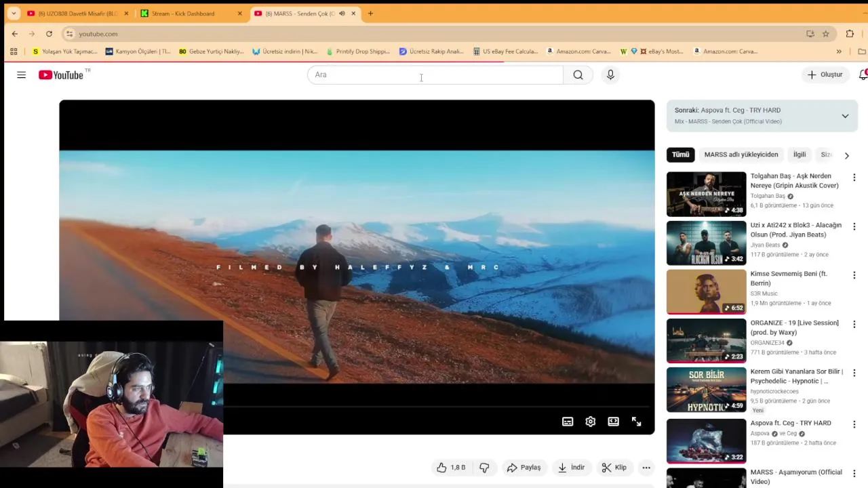Open options for Alacağın Olsun video
The width and height of the screenshot is (868, 488).
854,226
